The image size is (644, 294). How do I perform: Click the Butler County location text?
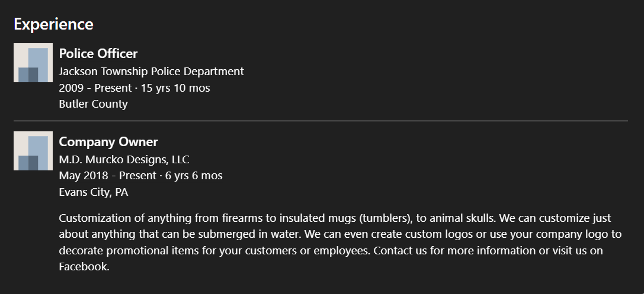click(x=93, y=104)
